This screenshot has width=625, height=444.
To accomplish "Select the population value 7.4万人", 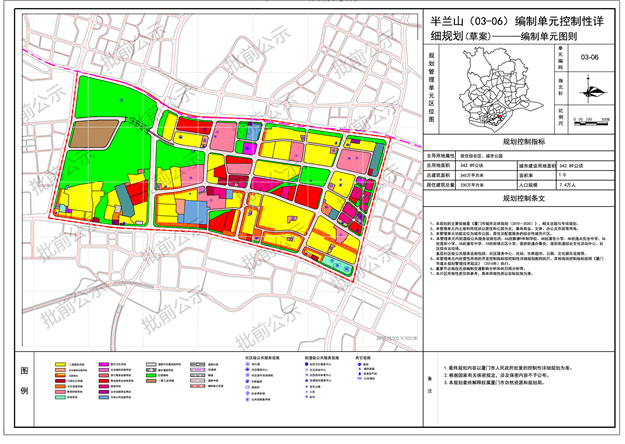I will click(569, 186).
